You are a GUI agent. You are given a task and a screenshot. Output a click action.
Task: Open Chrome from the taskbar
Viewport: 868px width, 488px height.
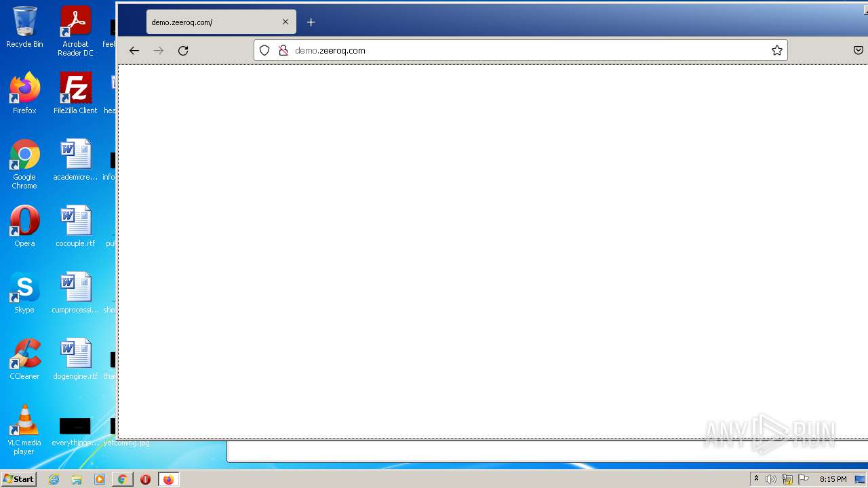122,479
